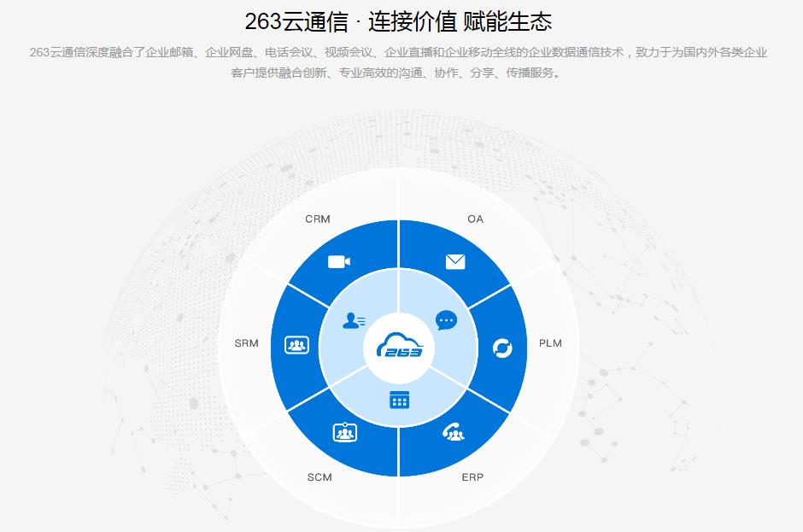The height and width of the screenshot is (532, 803).
Task: Click the envelope icon in OA segment
Action: click(455, 260)
